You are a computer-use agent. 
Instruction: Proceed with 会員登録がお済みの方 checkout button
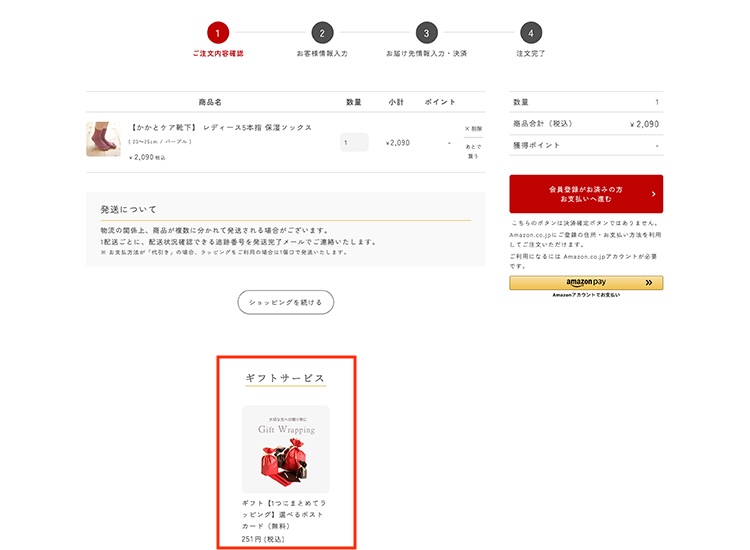[585, 194]
